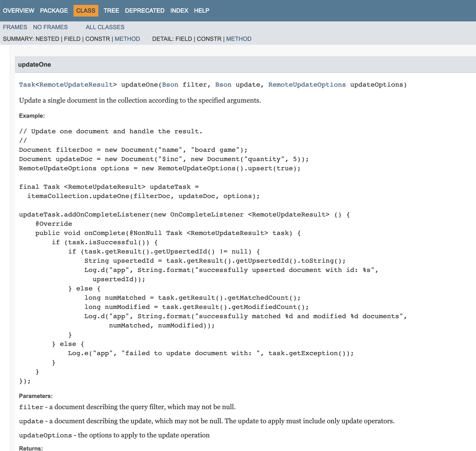
Task: Jump to Method summary section
Action: 127,39
